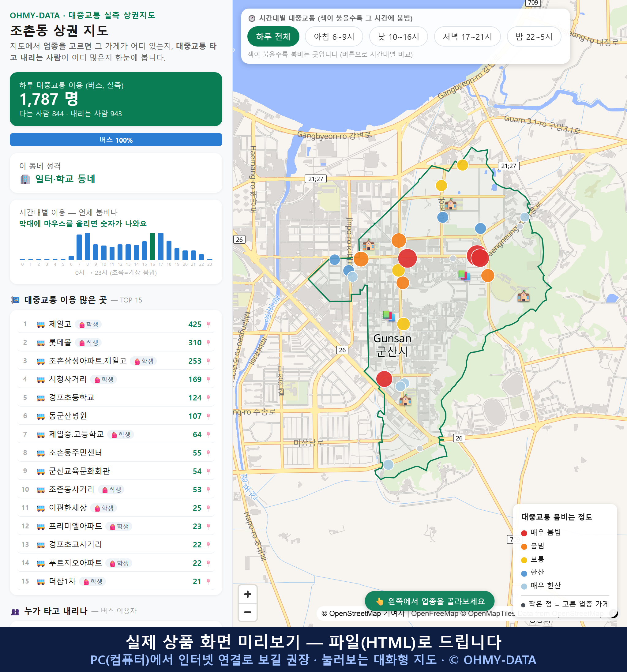Click the light blue 매우 한산 legend swatch
The image size is (627, 672).
[524, 587]
